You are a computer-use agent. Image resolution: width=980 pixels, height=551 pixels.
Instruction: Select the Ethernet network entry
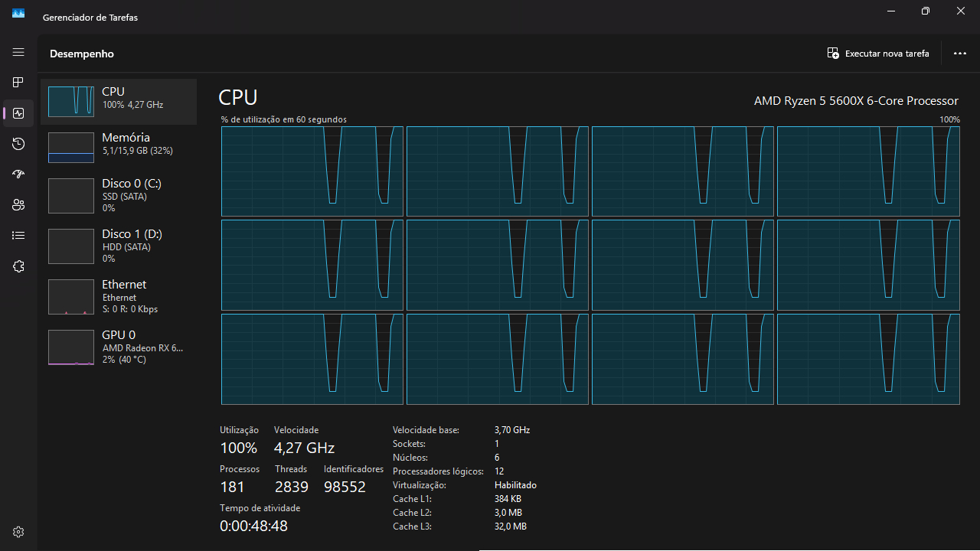tap(119, 296)
